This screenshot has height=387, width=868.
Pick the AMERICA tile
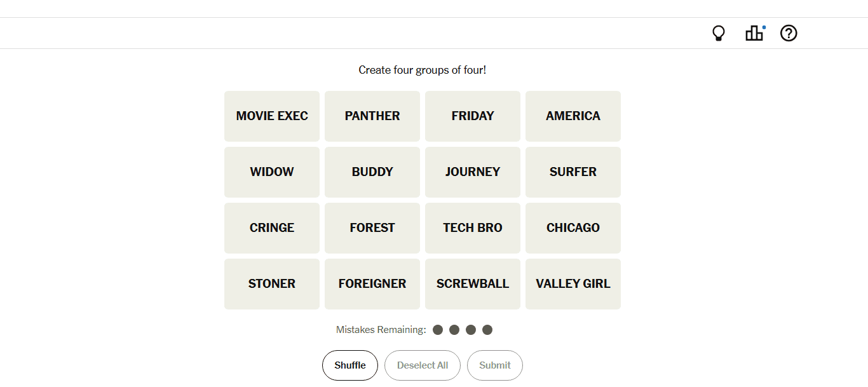coord(573,116)
